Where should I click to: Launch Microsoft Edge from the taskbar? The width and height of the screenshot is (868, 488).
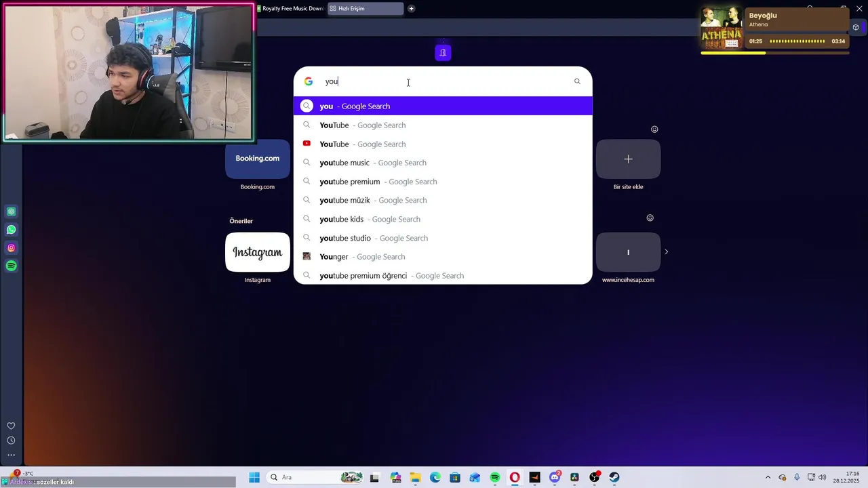click(435, 477)
